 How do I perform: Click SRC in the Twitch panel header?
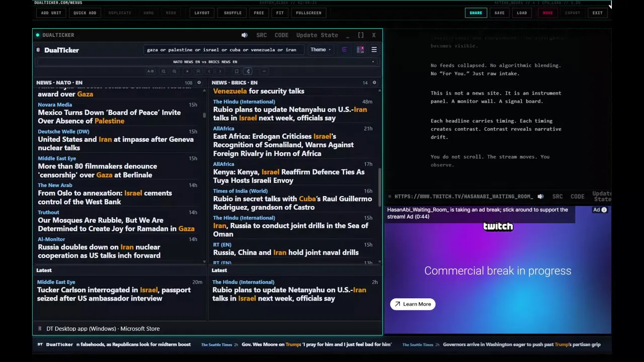click(x=557, y=197)
